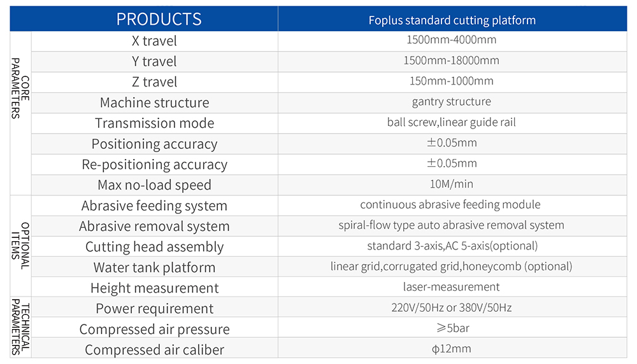Select the Power requirement label
The height and width of the screenshot is (364, 637).
tap(154, 309)
